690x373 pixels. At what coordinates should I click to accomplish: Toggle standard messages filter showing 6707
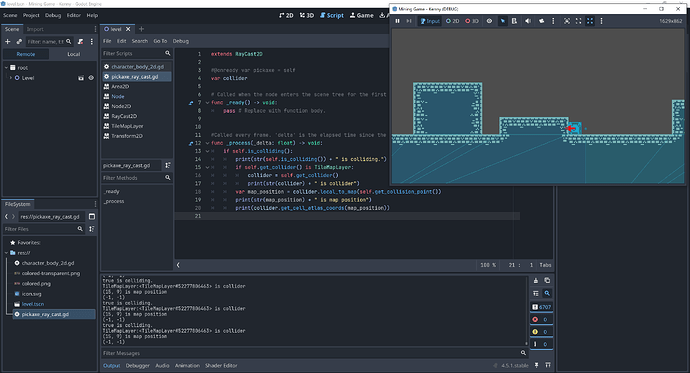541,307
